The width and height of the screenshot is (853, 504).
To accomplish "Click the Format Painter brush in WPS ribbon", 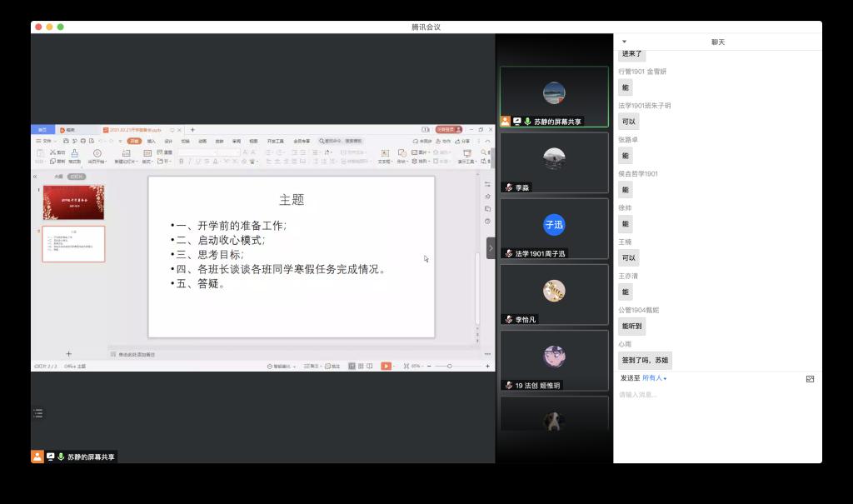I will pos(74,153).
